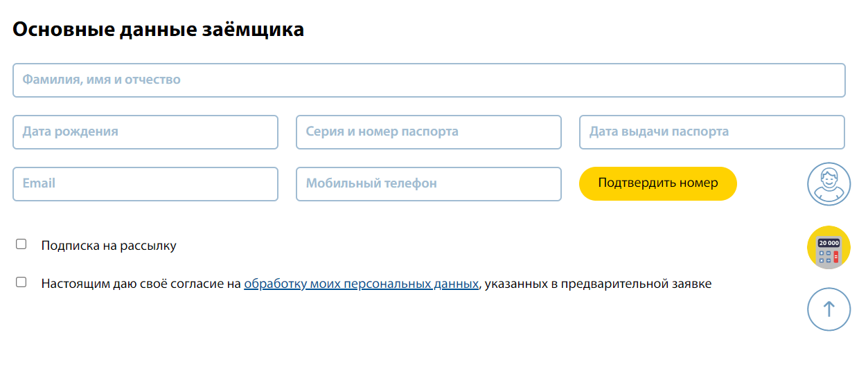Enable the Подписка на рассылку checkbox
Screen dimensions: 868x391
[21, 244]
